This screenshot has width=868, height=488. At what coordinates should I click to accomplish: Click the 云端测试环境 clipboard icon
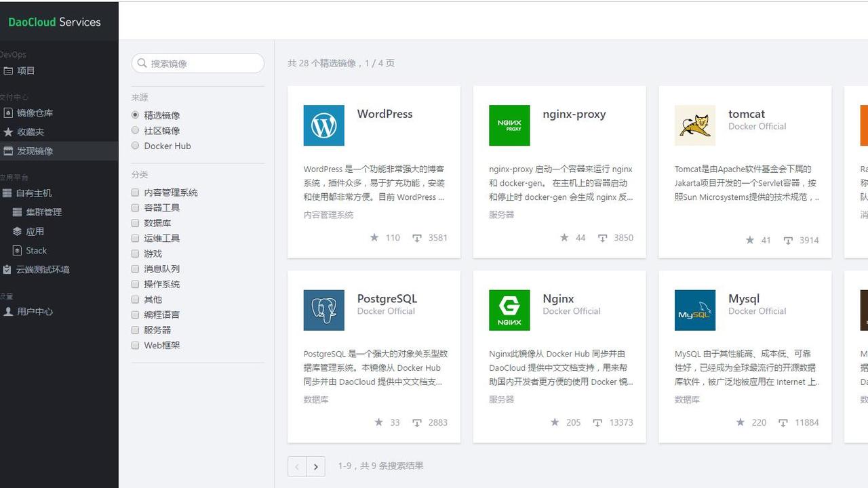[x=7, y=269]
